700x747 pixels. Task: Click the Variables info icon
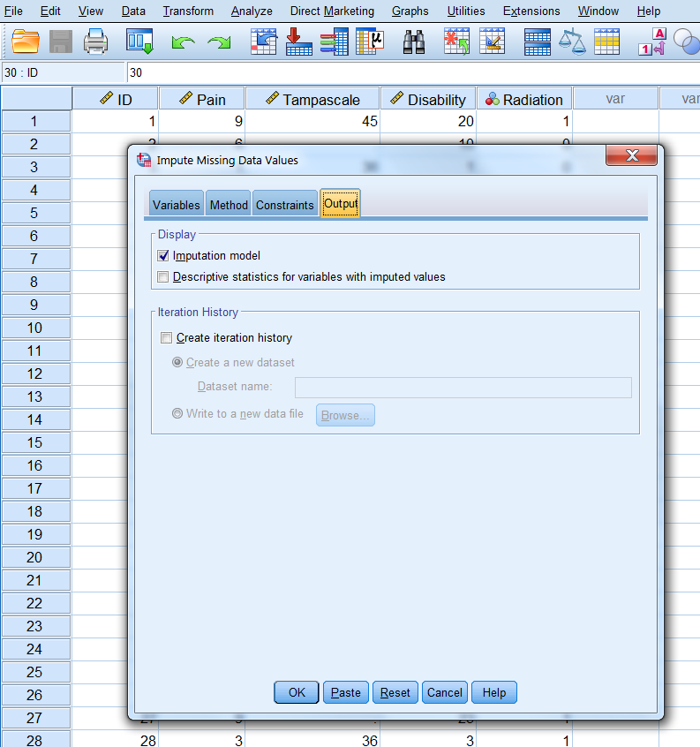click(x=335, y=41)
